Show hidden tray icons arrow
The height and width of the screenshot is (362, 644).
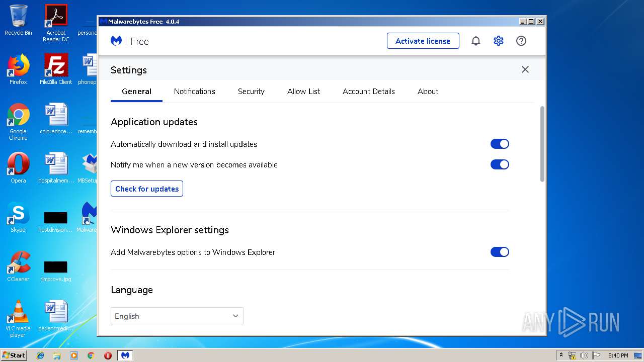coord(561,355)
